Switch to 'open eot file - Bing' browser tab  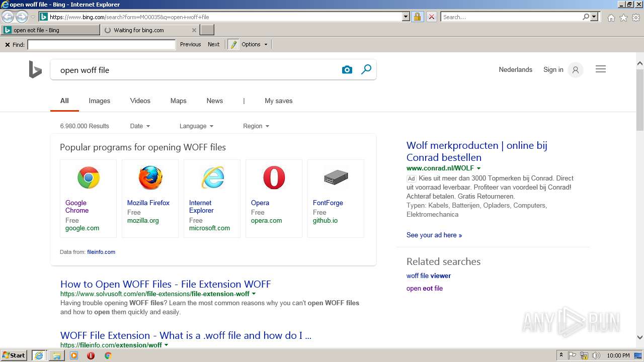tap(50, 30)
